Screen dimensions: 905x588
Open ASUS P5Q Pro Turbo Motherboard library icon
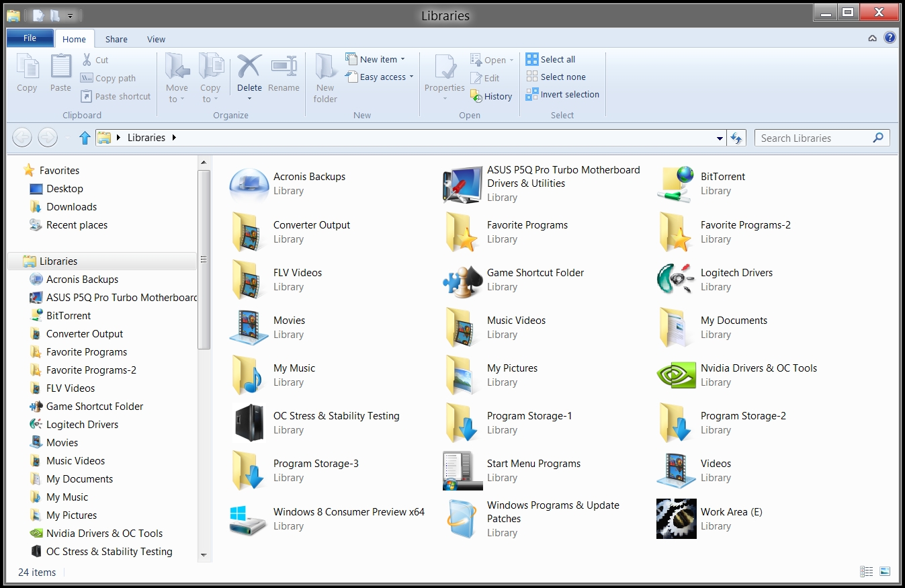tap(463, 185)
